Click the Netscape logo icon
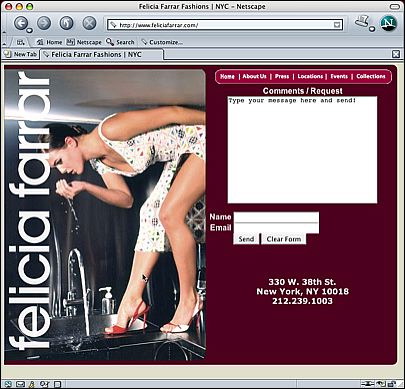Viewport: 405px width, 389px height. pos(388,23)
